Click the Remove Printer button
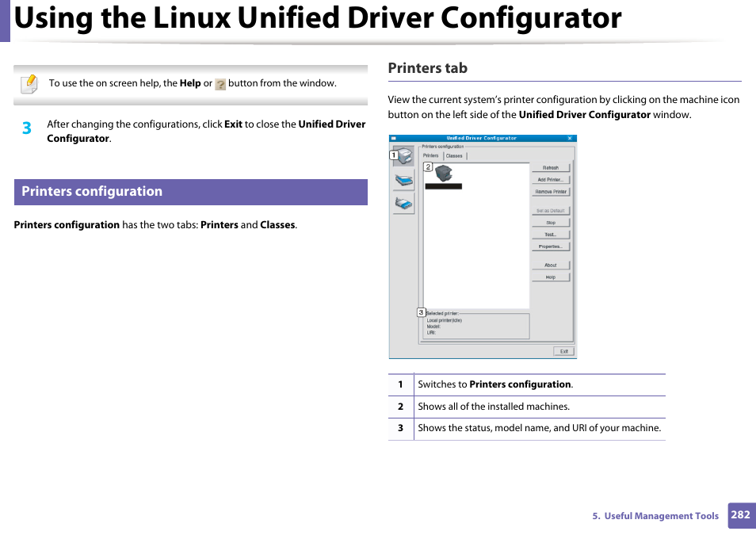The image size is (756, 535). [551, 193]
